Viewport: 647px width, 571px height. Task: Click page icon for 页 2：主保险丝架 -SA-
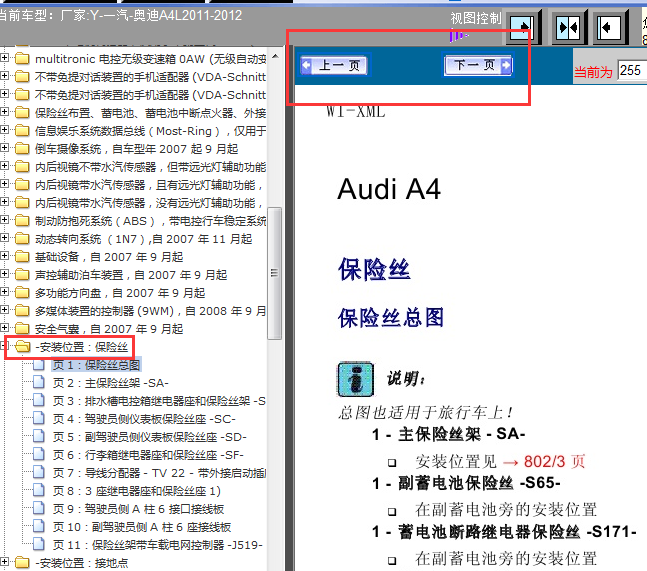(x=39, y=382)
